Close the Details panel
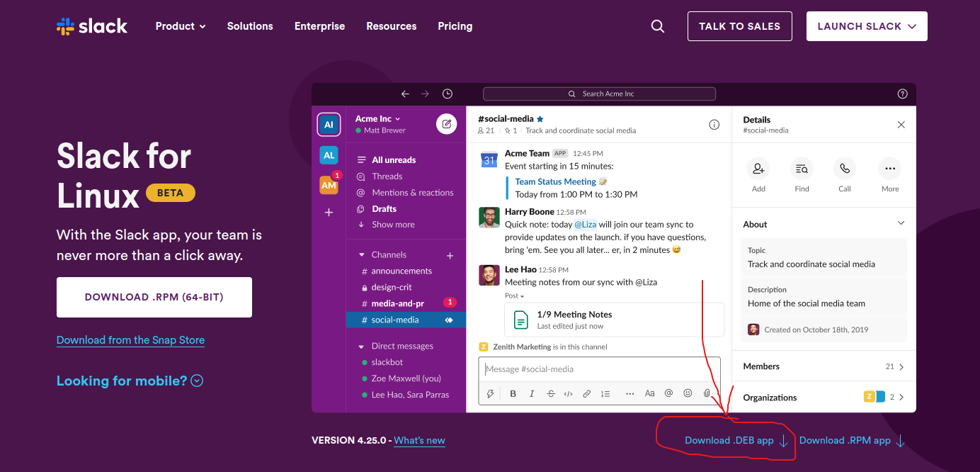This screenshot has width=980, height=472. 901,125
